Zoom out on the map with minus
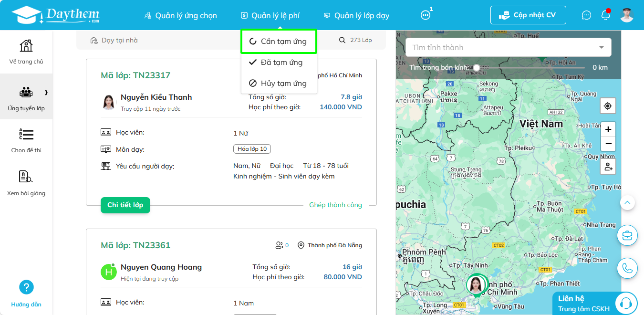Screen dimensions: 644x315 tap(608, 144)
